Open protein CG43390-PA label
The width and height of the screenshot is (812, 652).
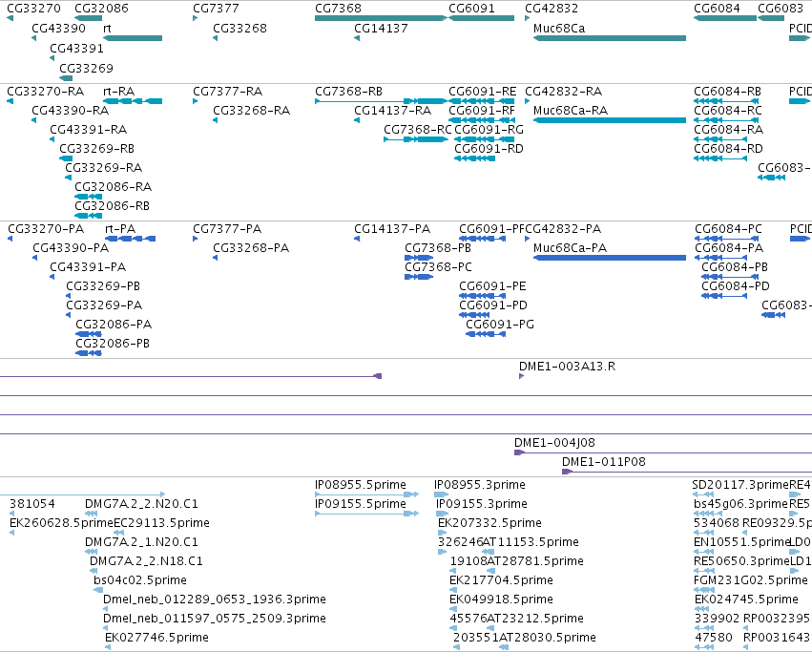[71, 248]
